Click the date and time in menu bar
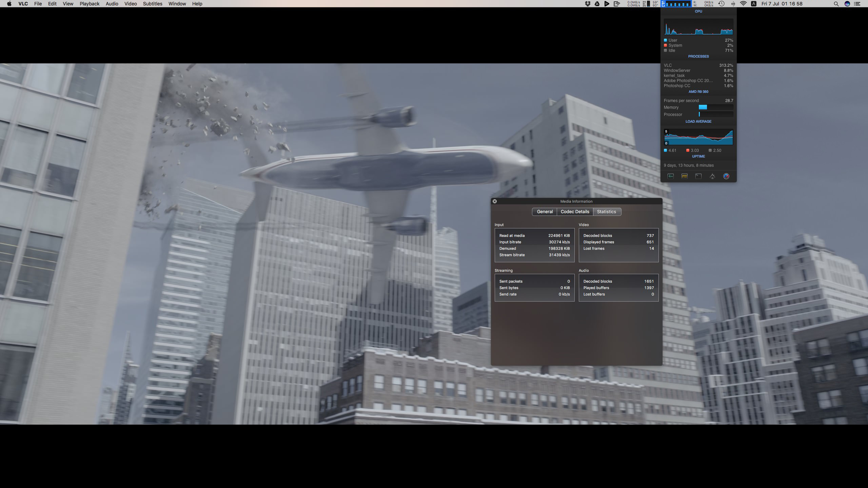The width and height of the screenshot is (868, 488). pyautogui.click(x=782, y=4)
